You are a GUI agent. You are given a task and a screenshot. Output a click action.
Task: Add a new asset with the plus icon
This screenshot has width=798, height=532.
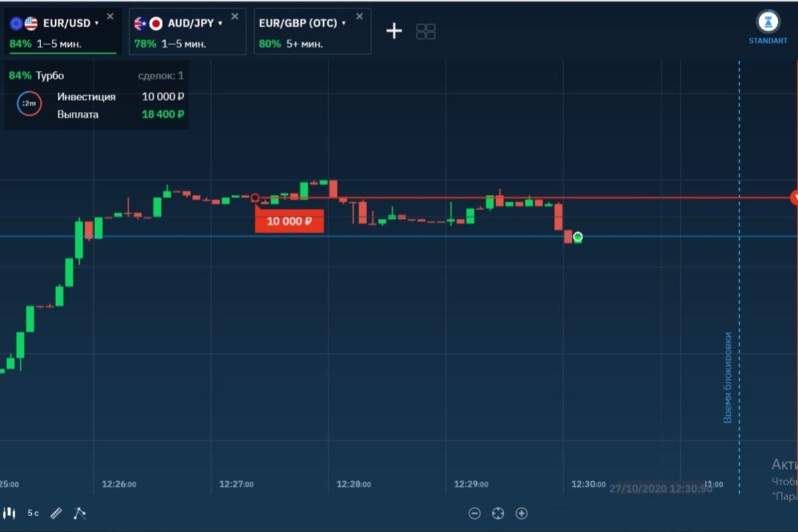coord(394,31)
